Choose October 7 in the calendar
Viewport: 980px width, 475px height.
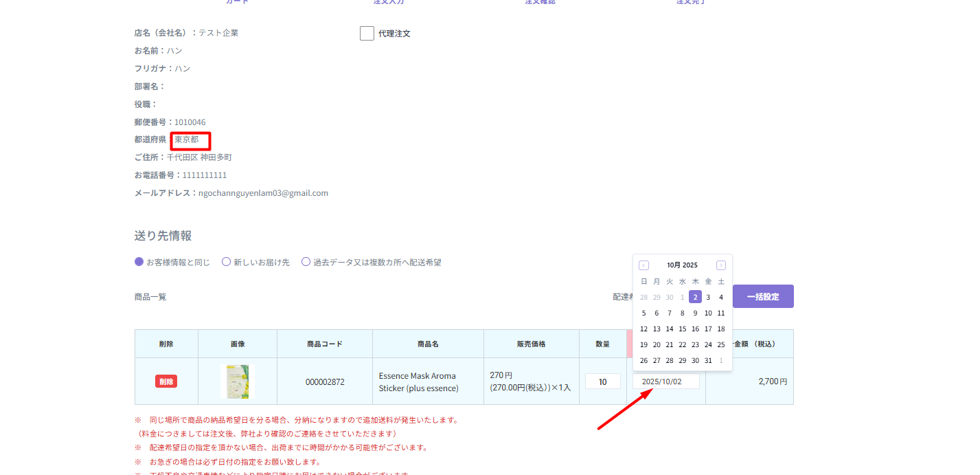coord(670,313)
